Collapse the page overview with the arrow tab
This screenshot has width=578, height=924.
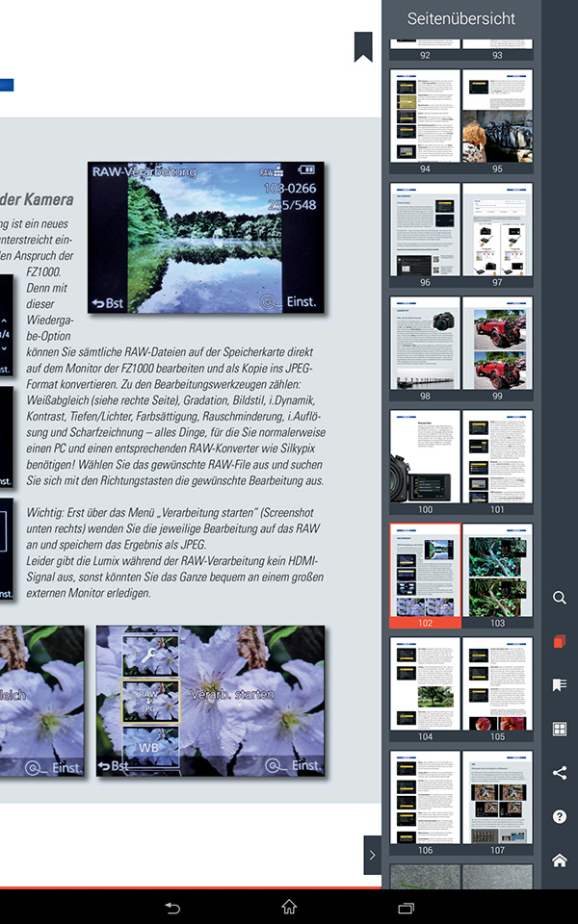tap(372, 855)
